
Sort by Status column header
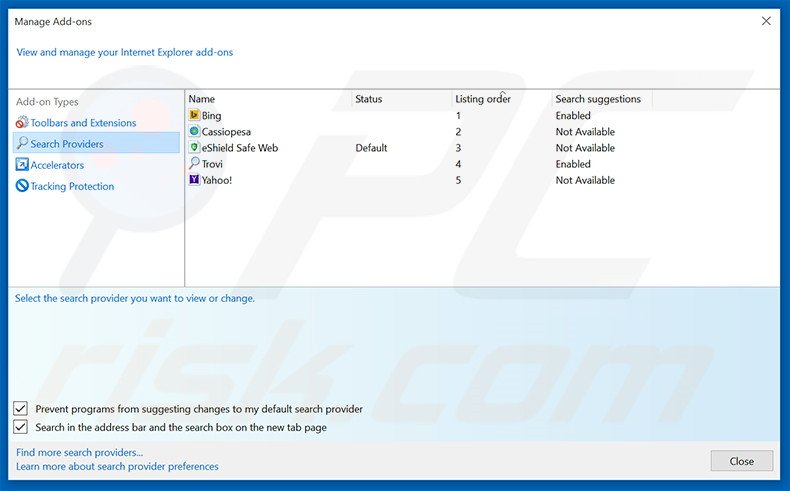[x=369, y=99]
